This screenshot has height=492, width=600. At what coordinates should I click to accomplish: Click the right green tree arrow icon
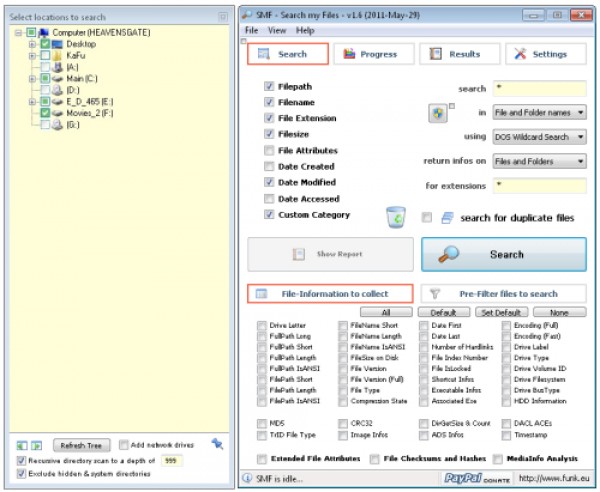pyautogui.click(x=36, y=445)
